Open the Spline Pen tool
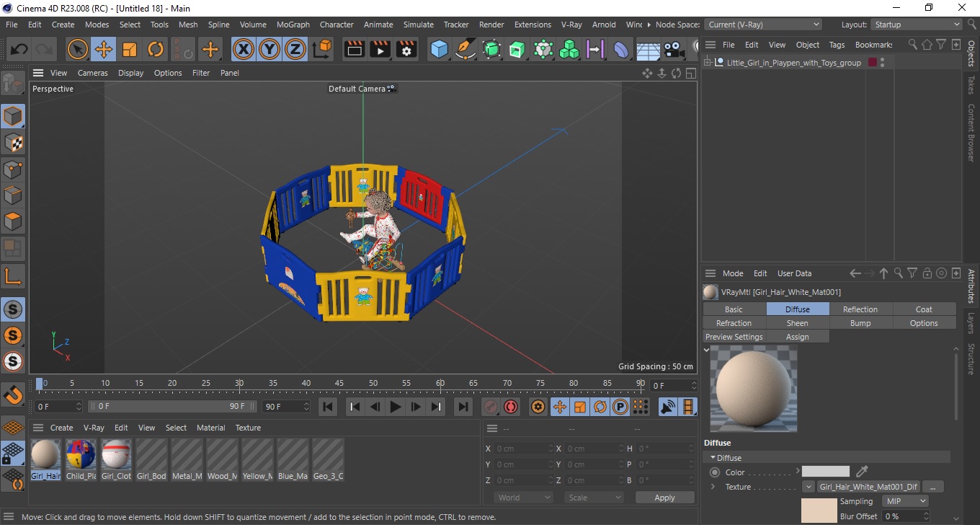This screenshot has width=980, height=525. coord(465,50)
